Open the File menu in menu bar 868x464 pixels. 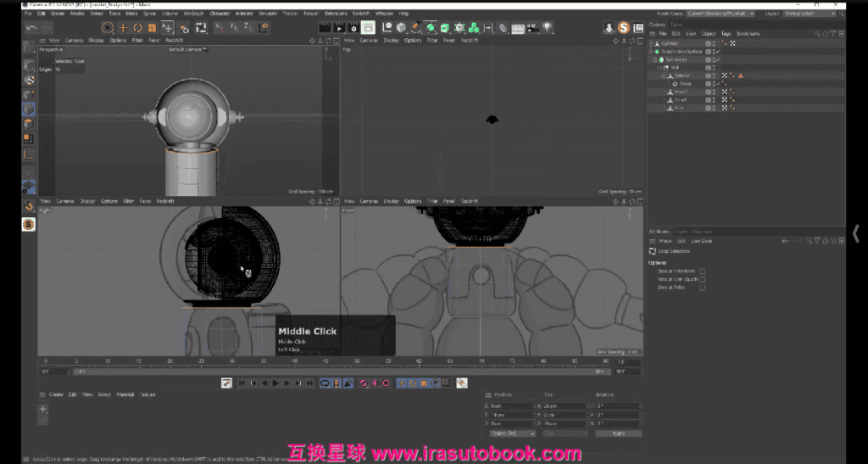(x=27, y=14)
